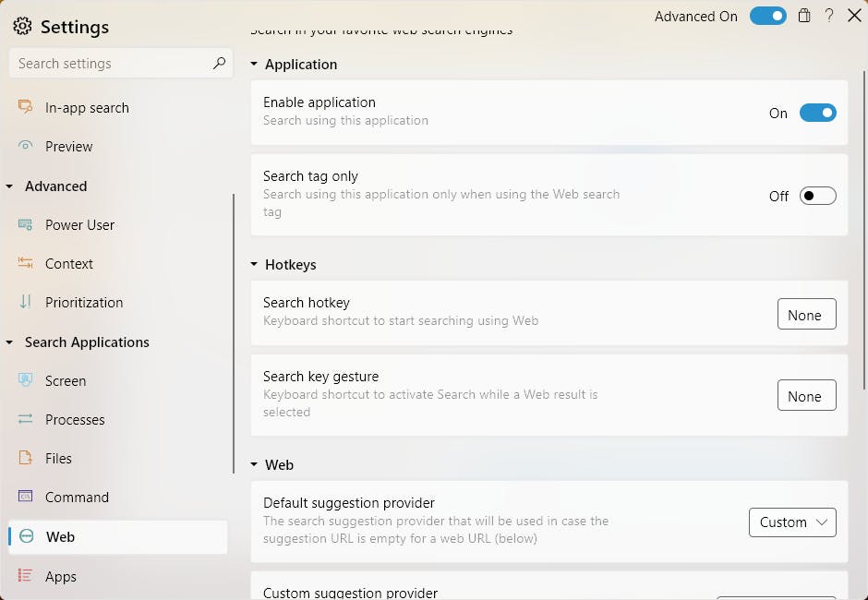The image size is (868, 600).
Task: Disable the Enable application switch
Action: pyautogui.click(x=817, y=114)
